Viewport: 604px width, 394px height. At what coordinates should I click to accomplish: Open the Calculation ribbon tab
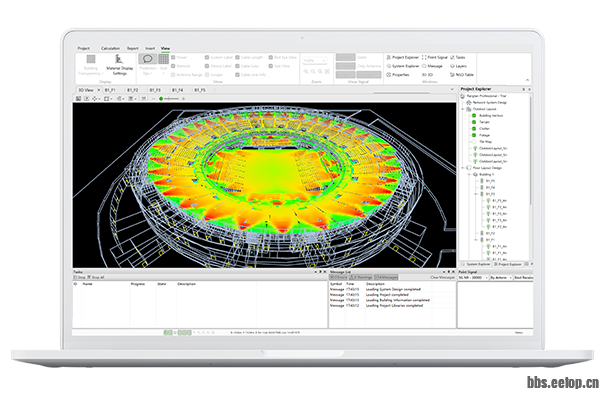point(110,49)
